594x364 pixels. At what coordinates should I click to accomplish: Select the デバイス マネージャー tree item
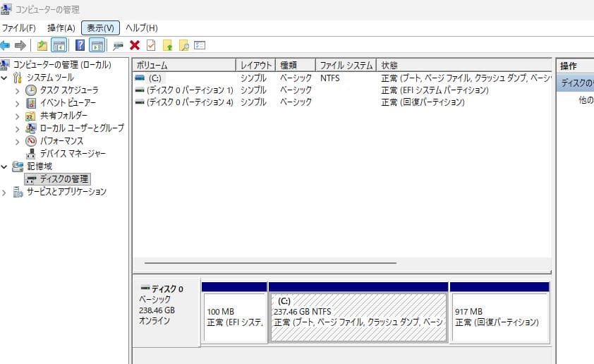tap(73, 154)
